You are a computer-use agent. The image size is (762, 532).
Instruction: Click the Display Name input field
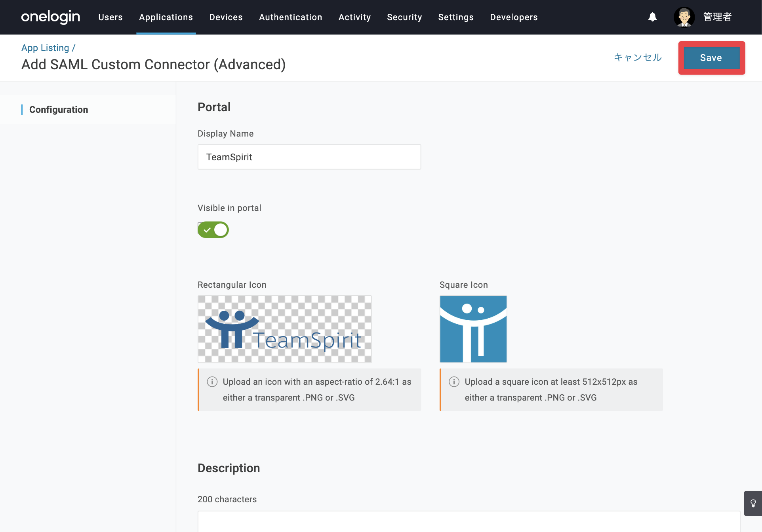pyautogui.click(x=309, y=157)
